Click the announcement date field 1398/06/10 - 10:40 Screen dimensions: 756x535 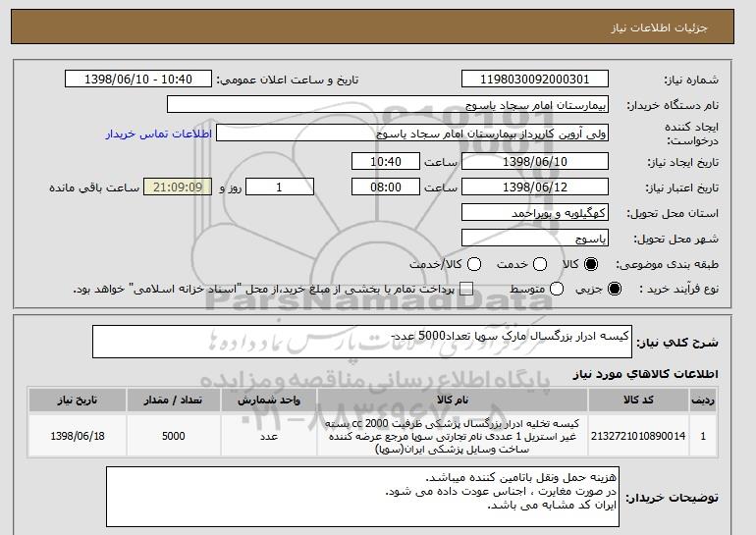[x=138, y=80]
